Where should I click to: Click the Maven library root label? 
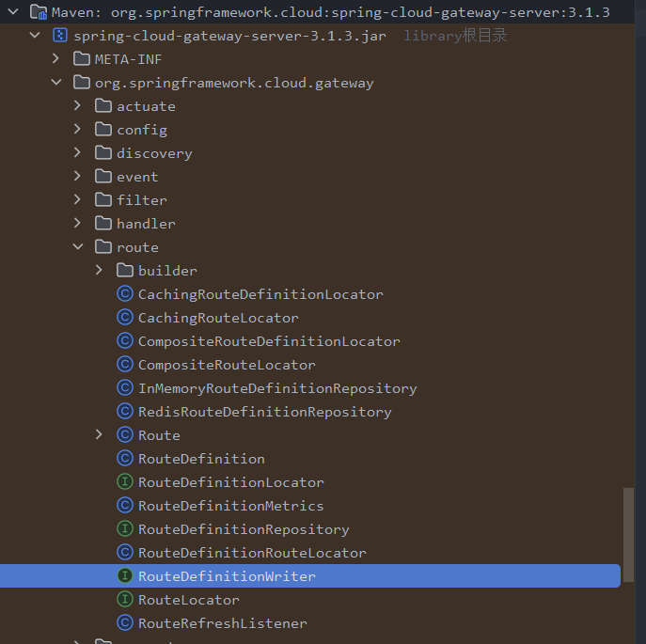[330, 12]
